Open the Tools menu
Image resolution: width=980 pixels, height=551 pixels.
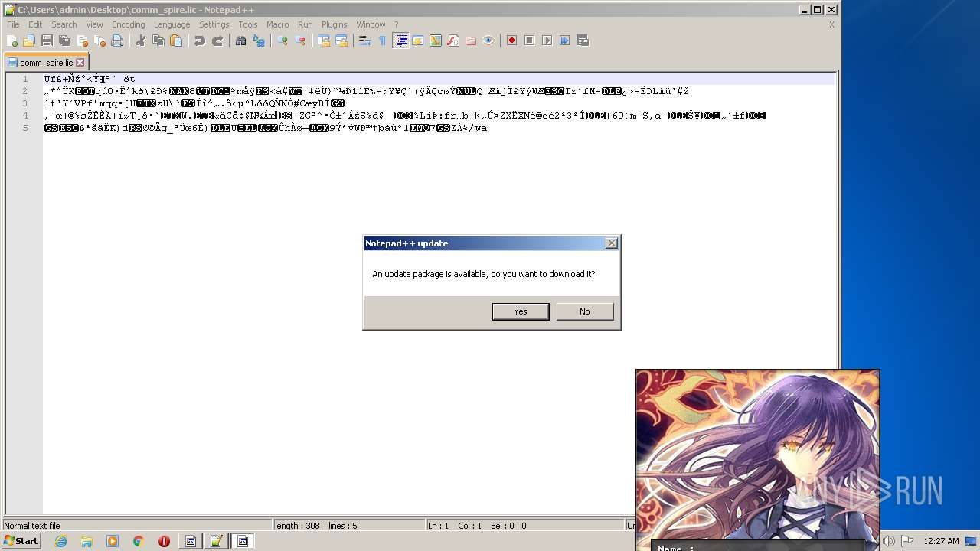click(x=248, y=24)
